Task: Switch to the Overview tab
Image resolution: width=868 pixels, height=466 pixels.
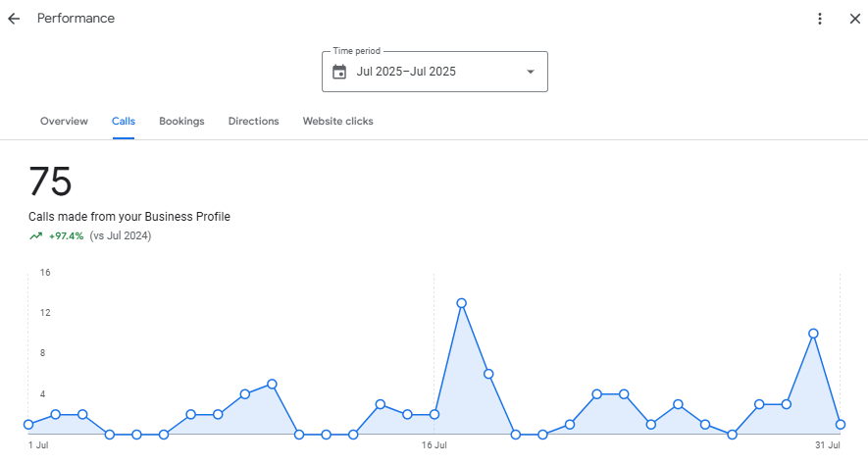Action: tap(64, 121)
